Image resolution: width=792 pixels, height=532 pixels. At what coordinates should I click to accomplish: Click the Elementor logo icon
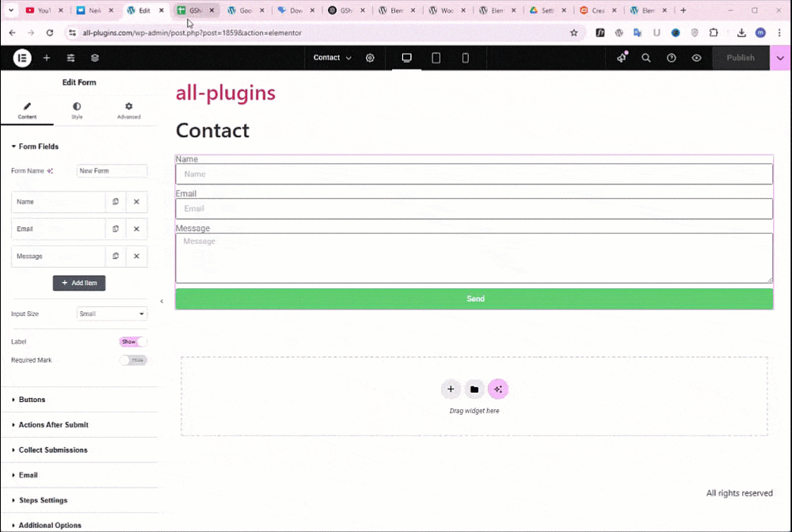click(x=22, y=58)
